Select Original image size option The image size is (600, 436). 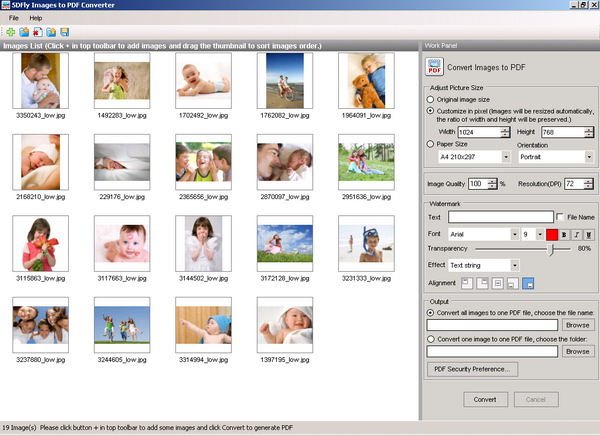click(x=431, y=100)
